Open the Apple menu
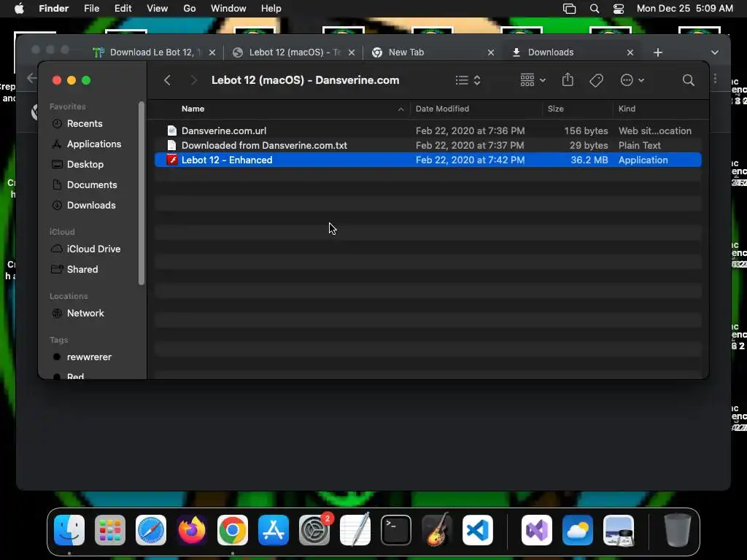The width and height of the screenshot is (747, 560). click(x=19, y=9)
